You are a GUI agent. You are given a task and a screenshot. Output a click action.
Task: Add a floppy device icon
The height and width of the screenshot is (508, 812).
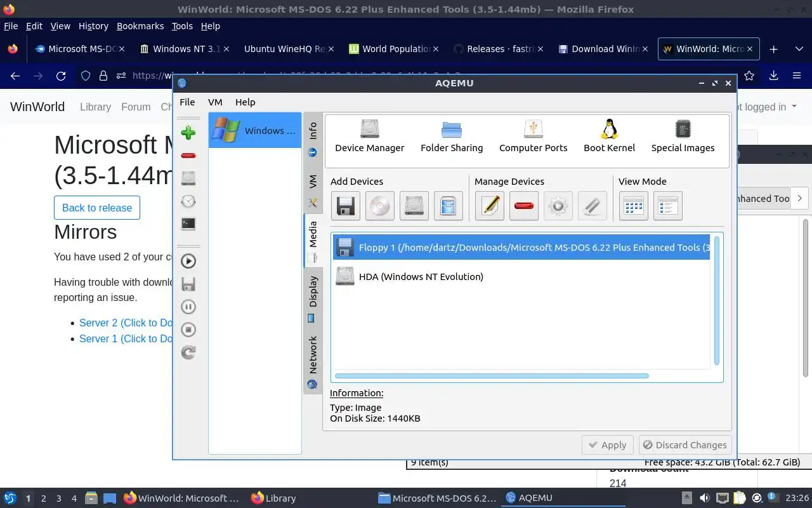[346, 206]
